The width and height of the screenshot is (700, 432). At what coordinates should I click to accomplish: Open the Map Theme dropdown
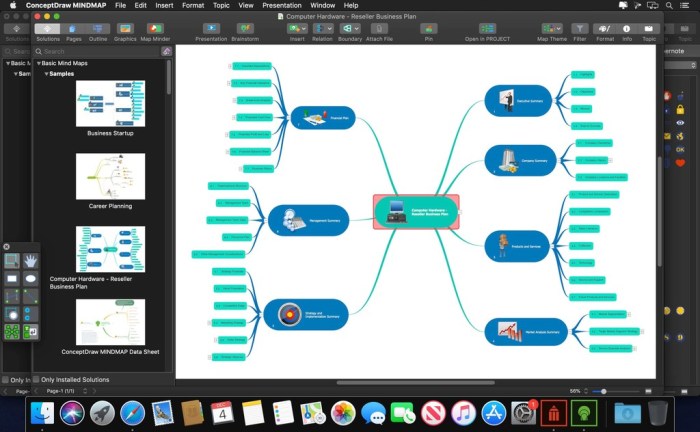(x=551, y=29)
